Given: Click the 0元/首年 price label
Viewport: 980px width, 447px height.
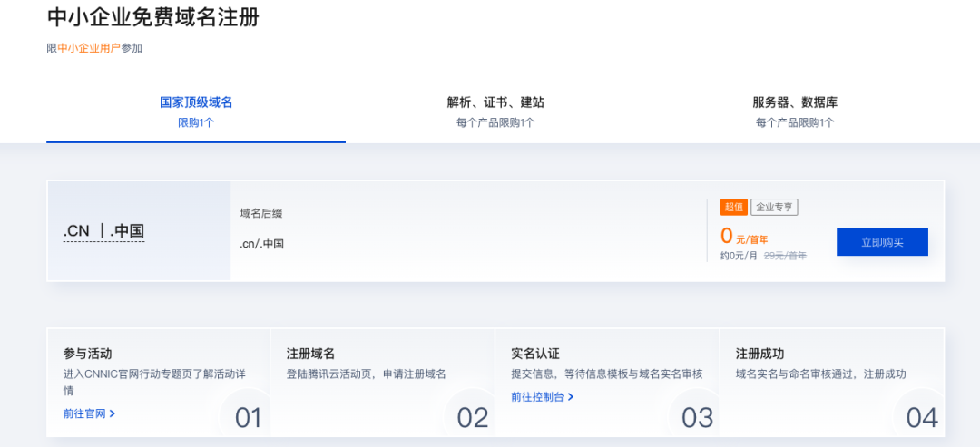Looking at the screenshot, I should tap(744, 236).
